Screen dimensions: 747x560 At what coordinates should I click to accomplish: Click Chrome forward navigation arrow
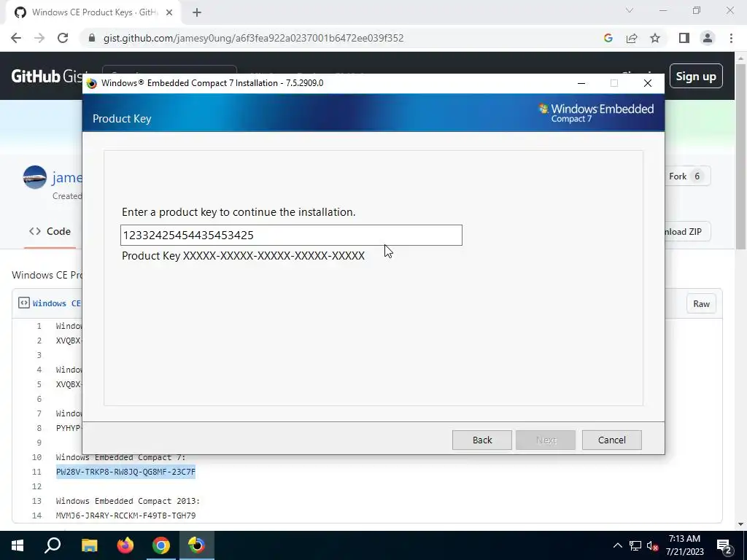tap(39, 38)
